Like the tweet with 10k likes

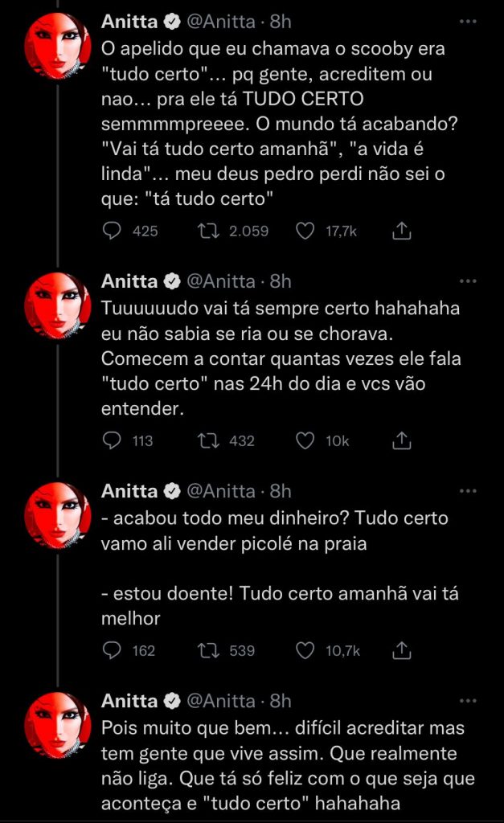point(305,440)
